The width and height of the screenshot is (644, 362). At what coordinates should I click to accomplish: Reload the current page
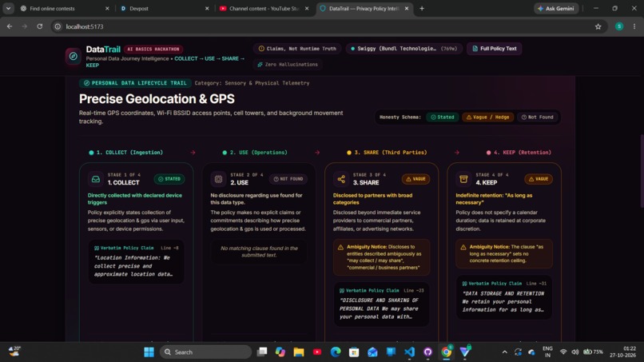(40, 26)
